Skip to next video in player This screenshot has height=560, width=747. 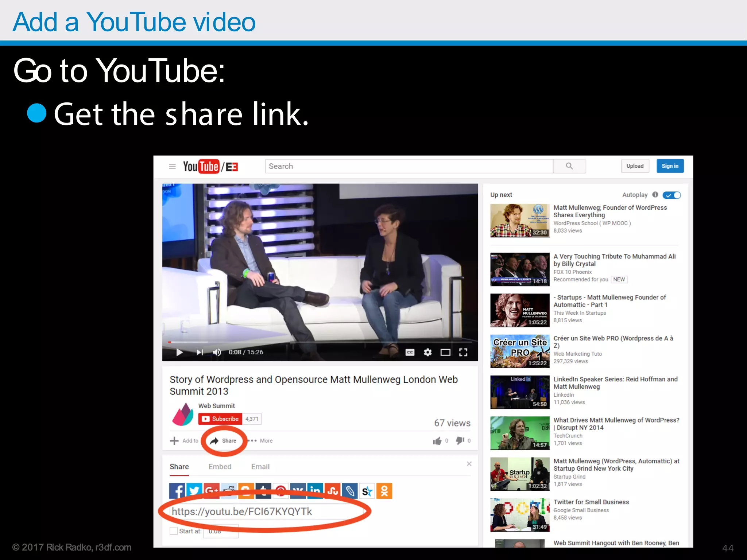click(x=200, y=352)
